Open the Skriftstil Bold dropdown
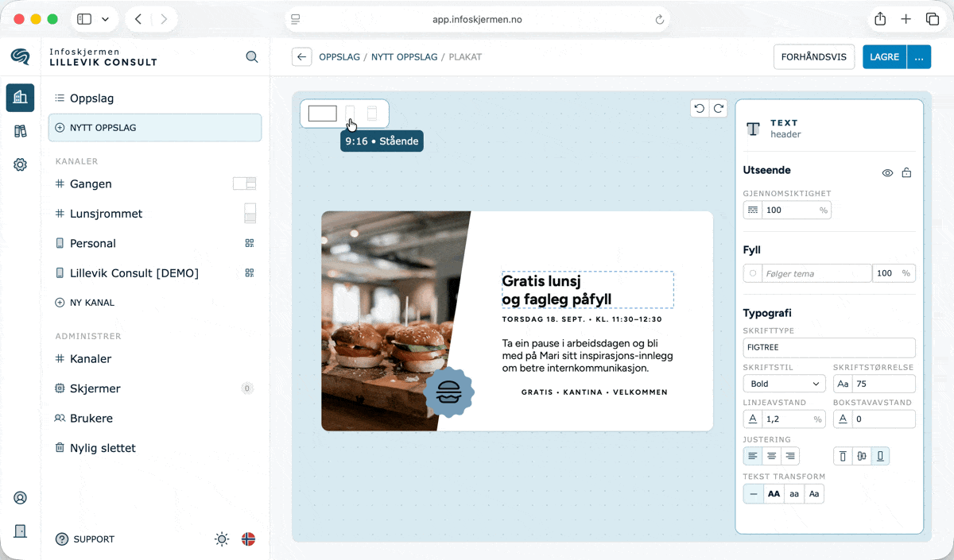Viewport: 954px width, 560px height. pos(785,384)
